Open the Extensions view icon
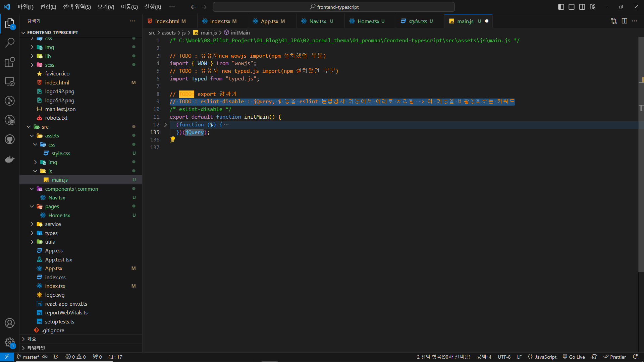Screen dimensions: 644x362 coord(10,62)
